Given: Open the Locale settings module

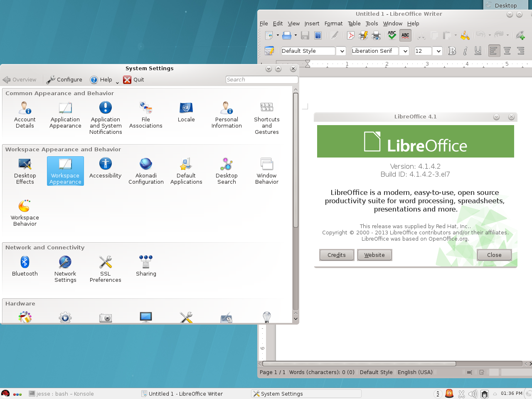Looking at the screenshot, I should click(x=186, y=112).
